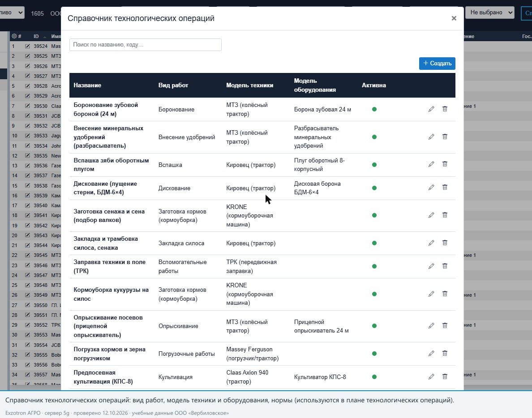Edit the Заготовка сенажа и сена row
This screenshot has height=418, width=532.
431,215
